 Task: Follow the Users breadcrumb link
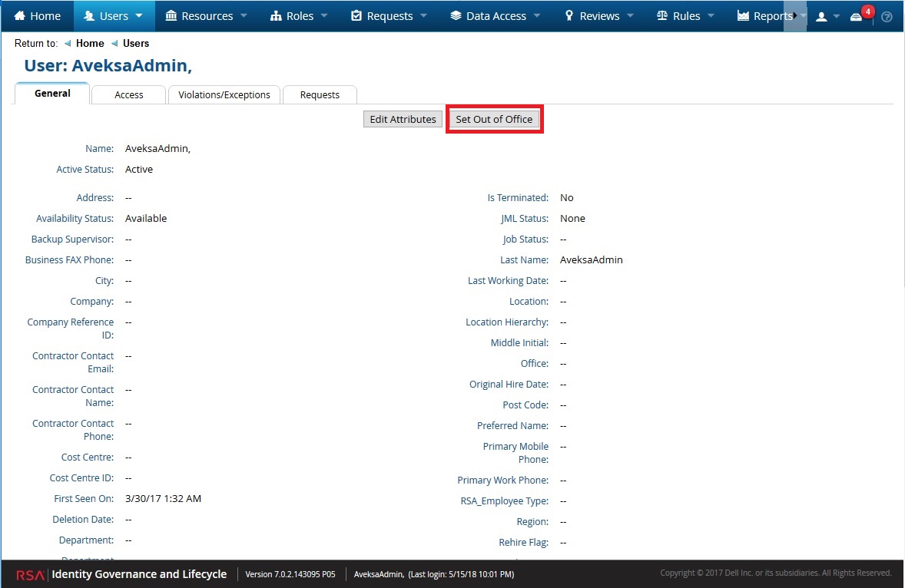coord(136,44)
